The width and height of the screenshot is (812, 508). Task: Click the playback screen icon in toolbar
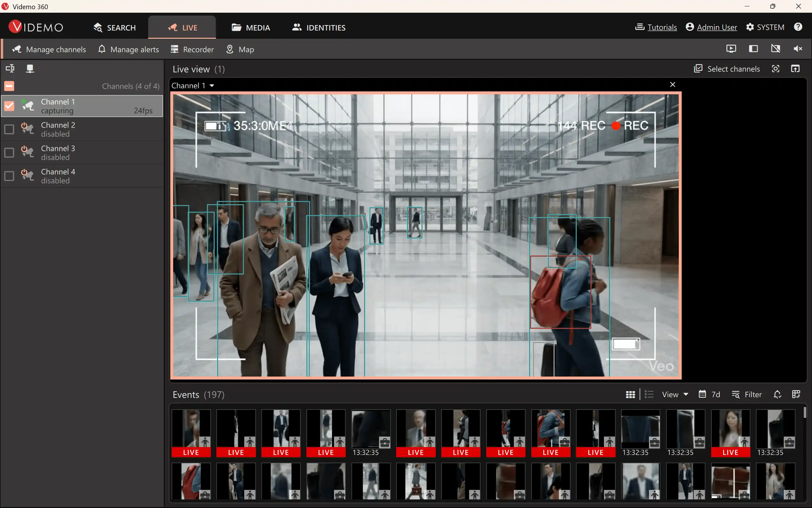click(x=731, y=49)
